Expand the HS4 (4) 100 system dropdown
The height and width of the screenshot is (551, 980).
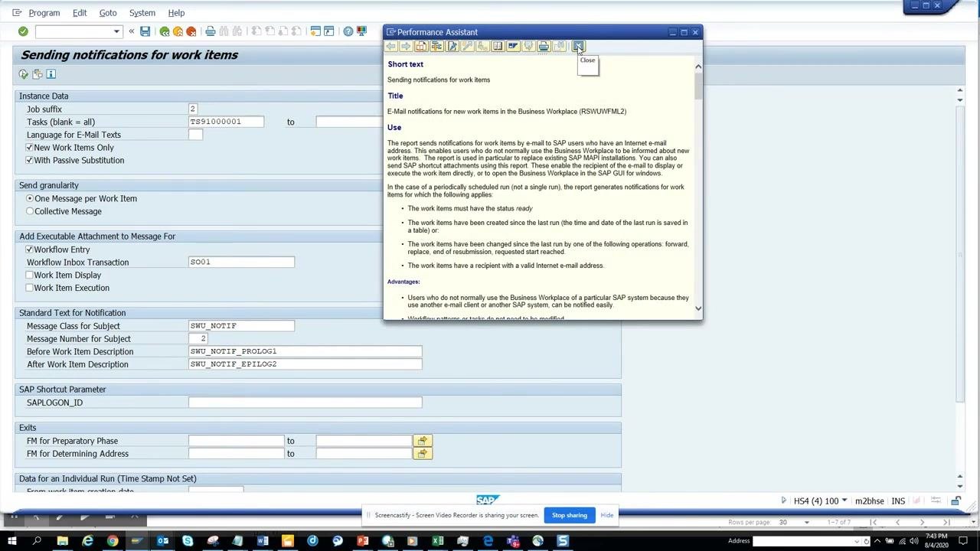pos(844,501)
